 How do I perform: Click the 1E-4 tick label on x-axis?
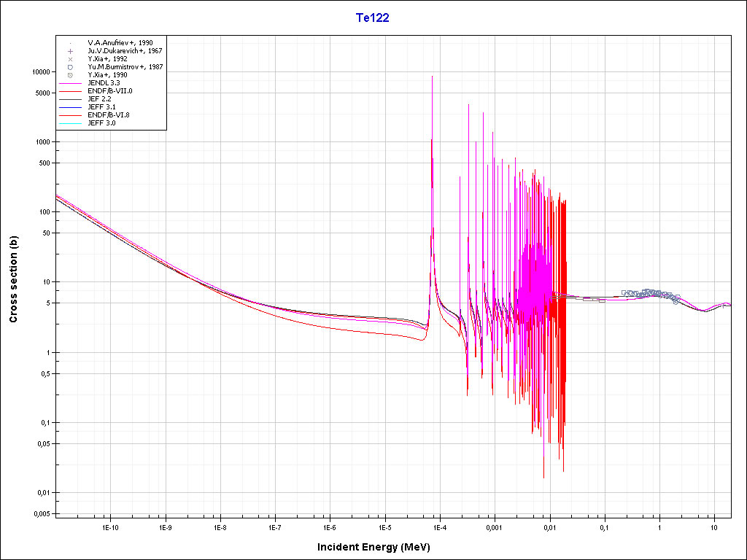[439, 527]
